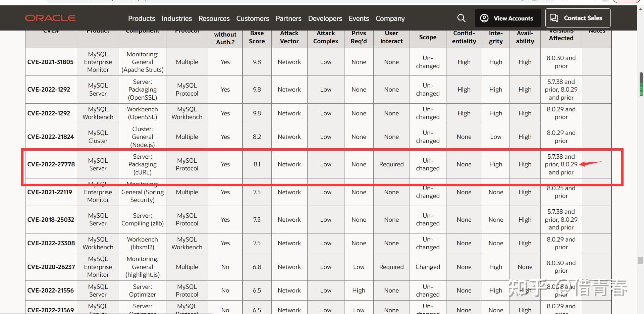644x314 pixels.
Task: Select CVE-2021-22119 cell
Action: tap(51, 192)
